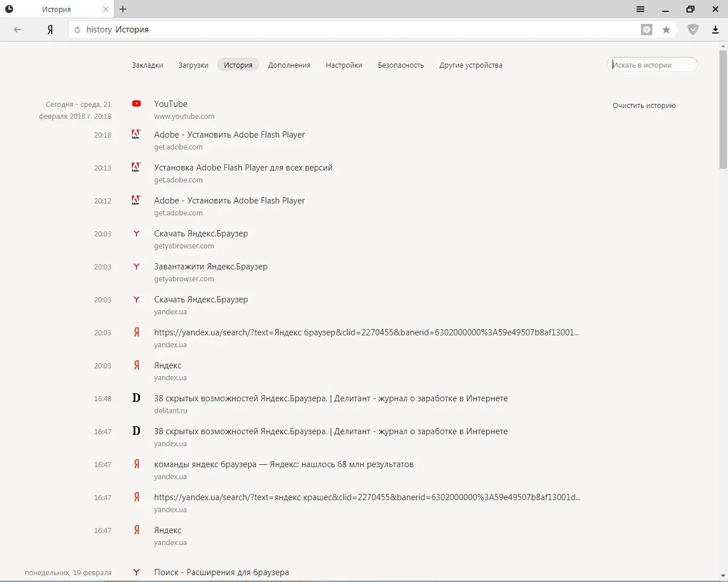
Task: Focus the Искать в истории search field
Action: pyautogui.click(x=652, y=65)
